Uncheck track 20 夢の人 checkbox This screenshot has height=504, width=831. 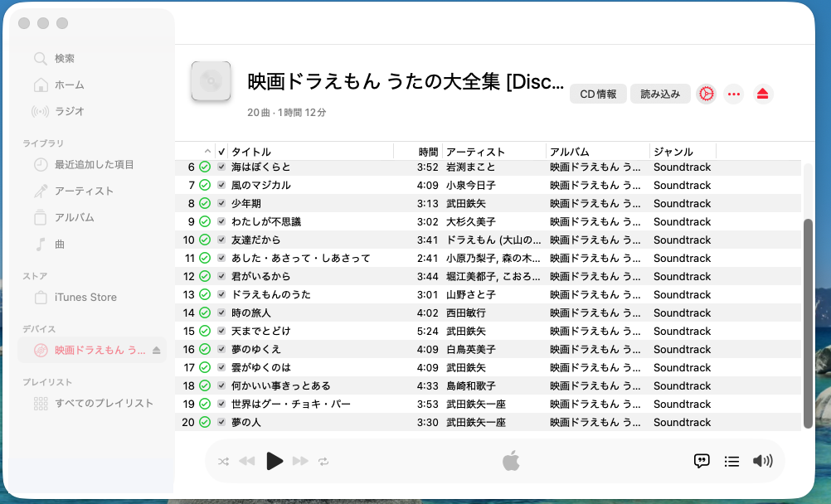(221, 422)
